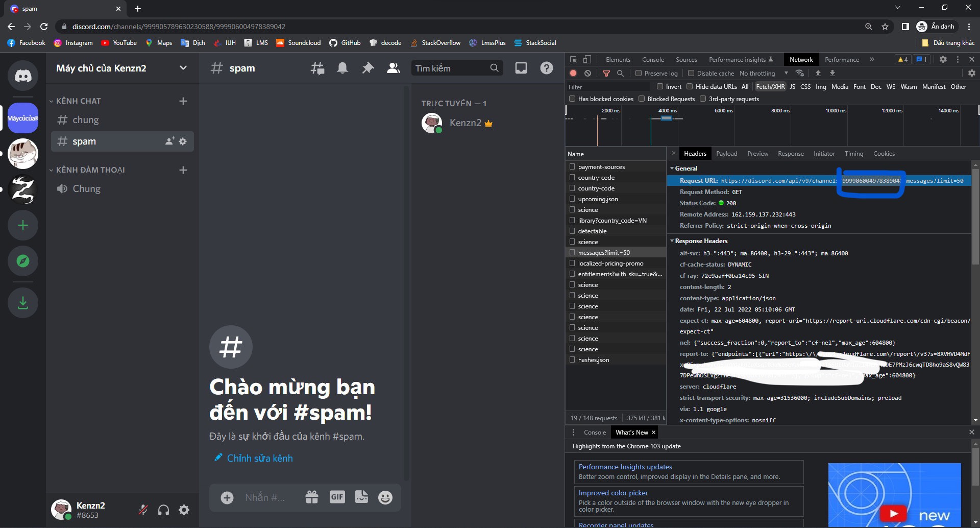This screenshot has width=980, height=528.
Task: Click the notification bell in channel header
Action: click(342, 67)
